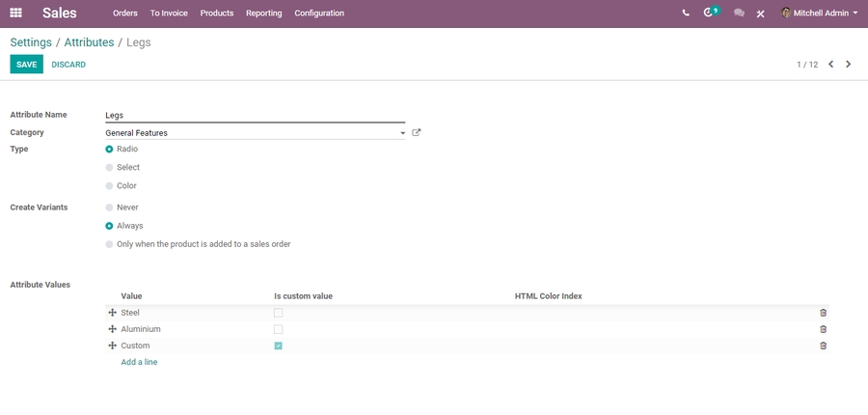This screenshot has height=415, width=868.
Task: Open the conversations chat icon
Action: (739, 14)
